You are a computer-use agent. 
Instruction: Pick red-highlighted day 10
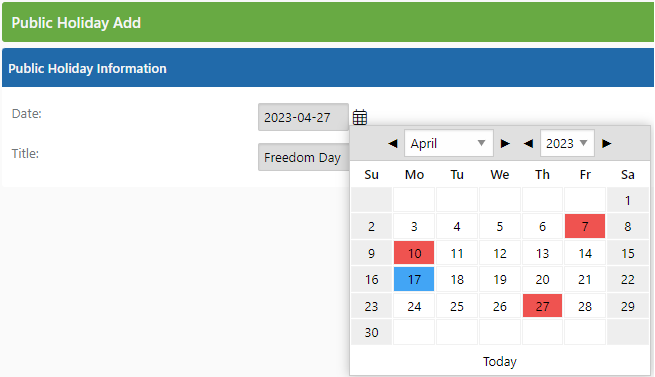414,253
